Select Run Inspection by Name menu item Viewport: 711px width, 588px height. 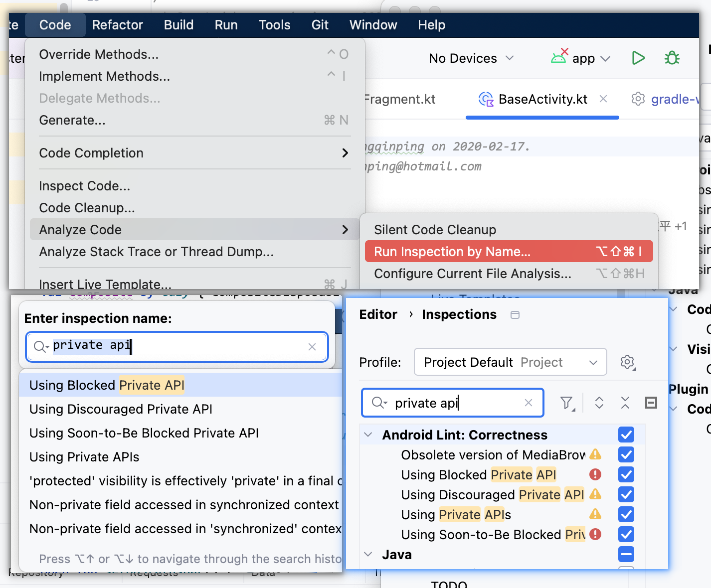point(509,252)
